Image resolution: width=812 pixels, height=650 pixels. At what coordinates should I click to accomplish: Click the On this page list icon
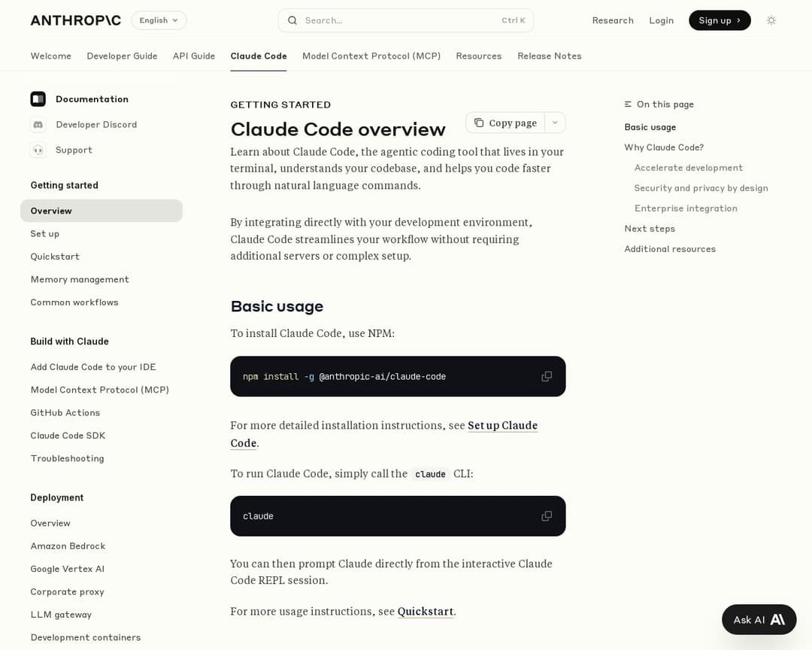point(628,104)
